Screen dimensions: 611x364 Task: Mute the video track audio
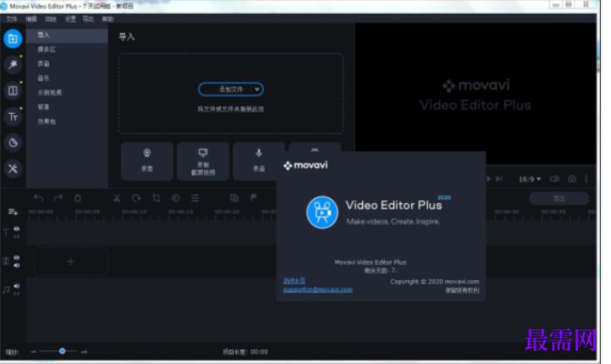tap(17, 265)
